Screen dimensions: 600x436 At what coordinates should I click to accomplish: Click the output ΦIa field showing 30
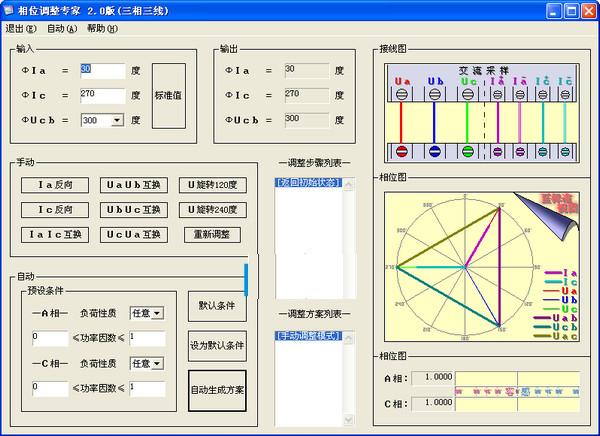(307, 71)
